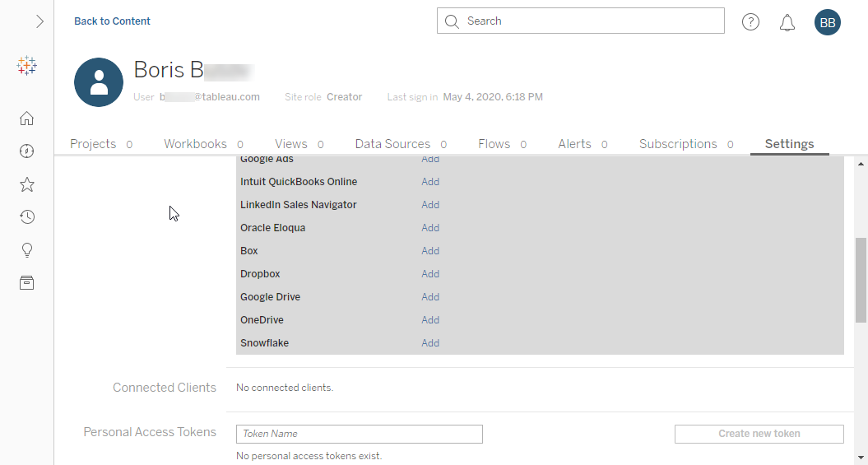
Task: Click the Token Name input field
Action: pos(360,434)
